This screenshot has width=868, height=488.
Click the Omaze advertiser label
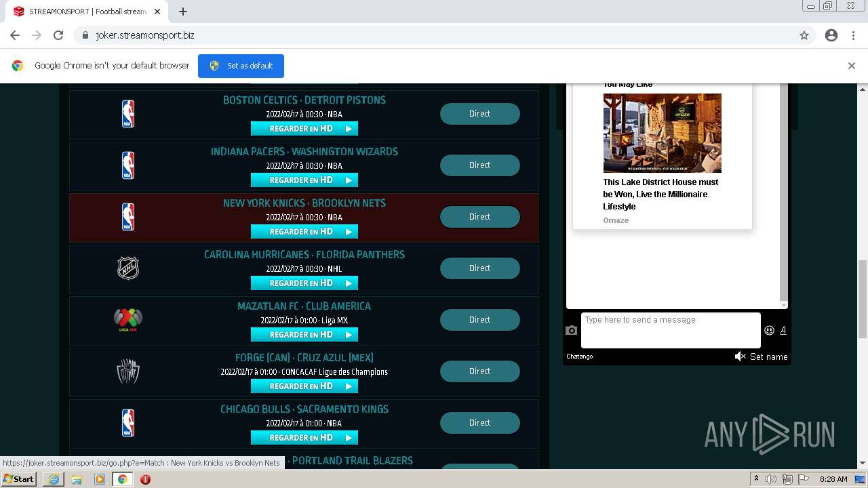[616, 220]
